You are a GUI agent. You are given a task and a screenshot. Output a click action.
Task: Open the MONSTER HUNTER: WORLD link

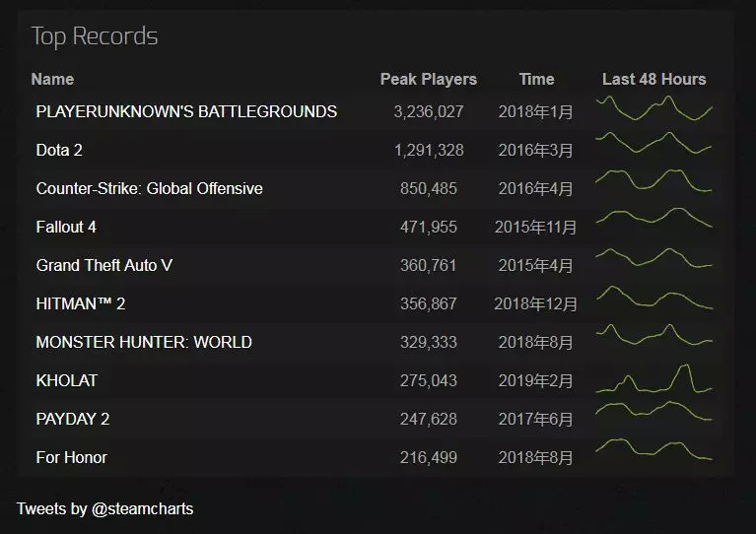pyautogui.click(x=144, y=342)
